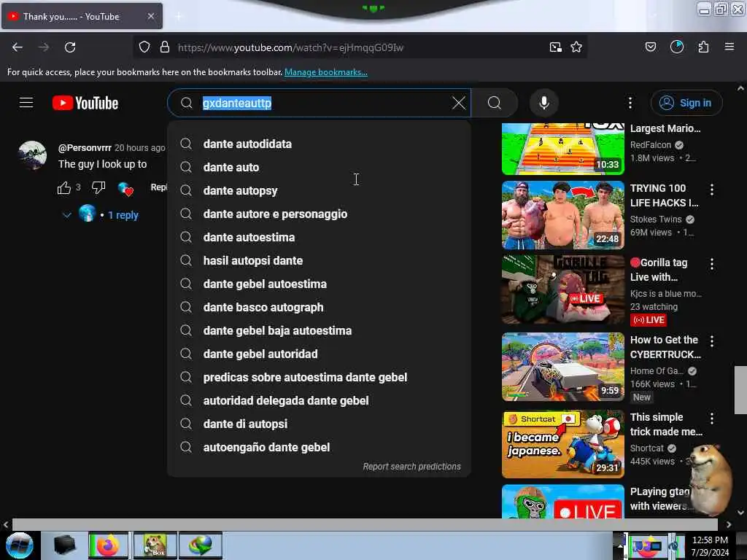The width and height of the screenshot is (747, 560).
Task: Open Gorilla tag Live video thumbnail
Action: tap(562, 289)
